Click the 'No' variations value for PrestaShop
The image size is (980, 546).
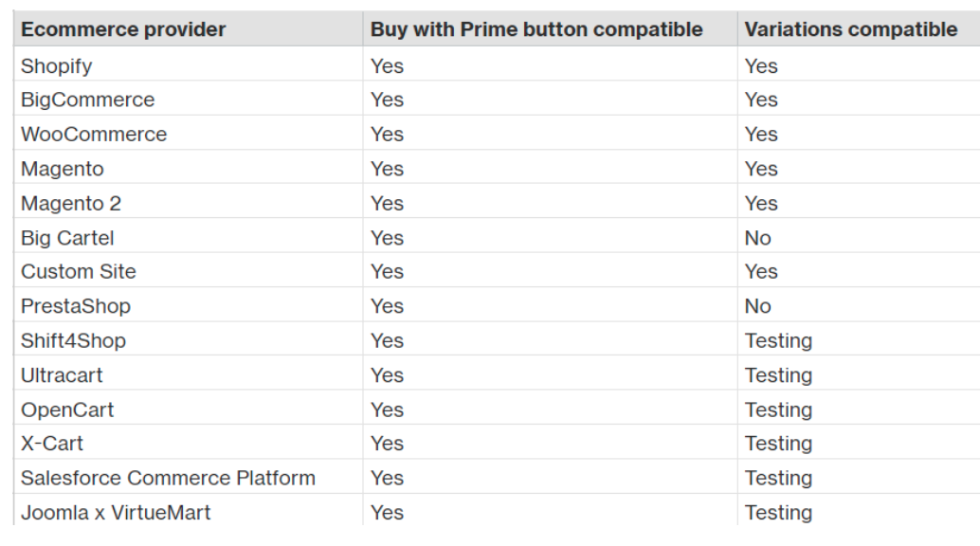pos(758,306)
